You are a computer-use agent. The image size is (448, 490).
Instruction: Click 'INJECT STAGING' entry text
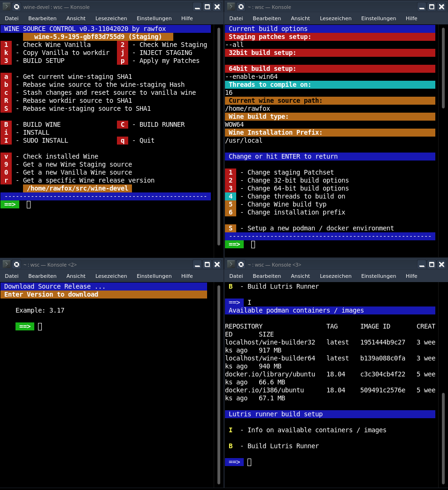coord(166,53)
